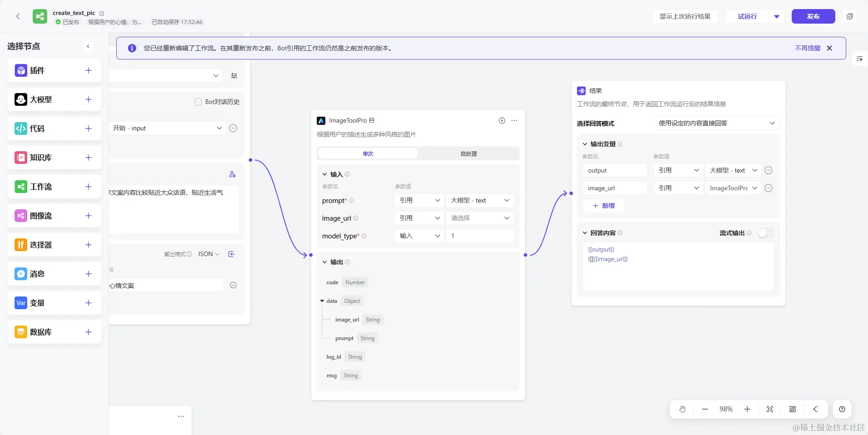868x435 pixels.
Task: Zoom in the canvas with plus icon
Action: point(747,409)
